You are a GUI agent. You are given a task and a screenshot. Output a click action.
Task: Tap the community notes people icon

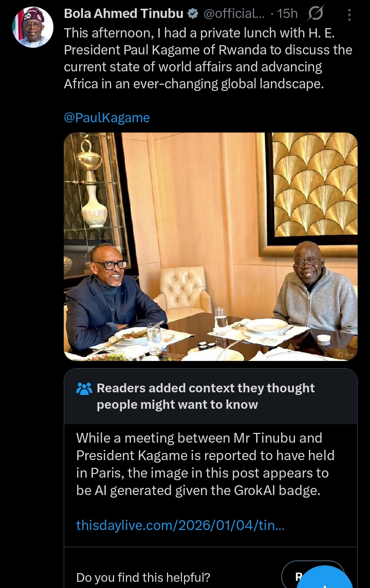pyautogui.click(x=84, y=389)
